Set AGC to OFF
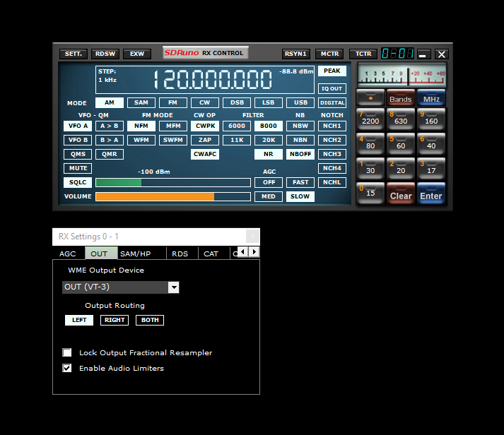504x435 pixels. pos(269,182)
